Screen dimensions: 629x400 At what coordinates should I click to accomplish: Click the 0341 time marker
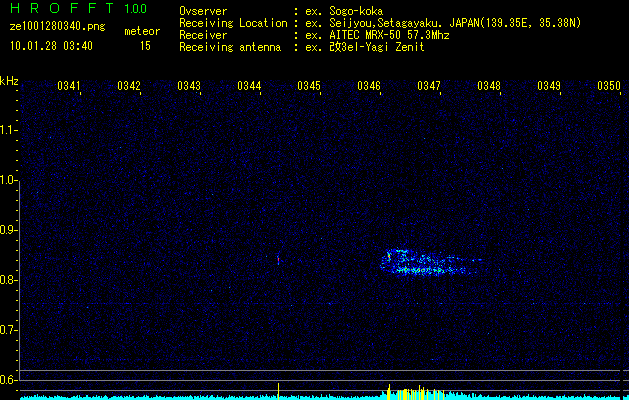pos(69,87)
